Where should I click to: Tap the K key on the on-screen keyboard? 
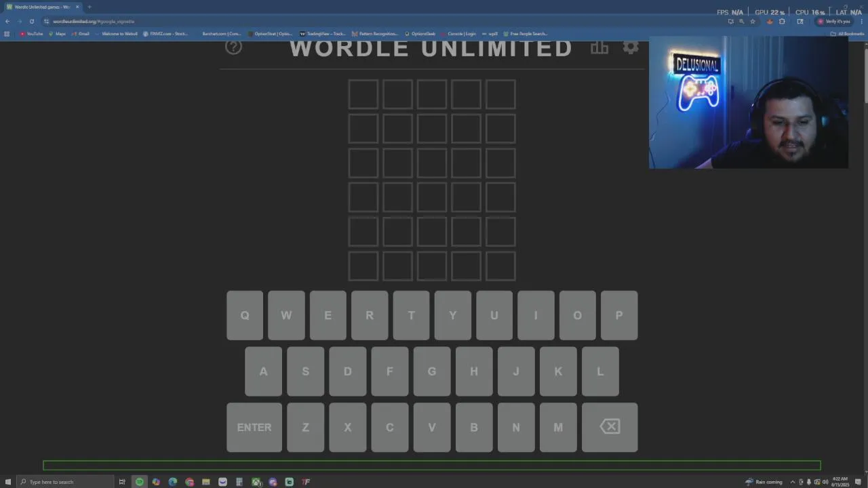click(x=558, y=371)
